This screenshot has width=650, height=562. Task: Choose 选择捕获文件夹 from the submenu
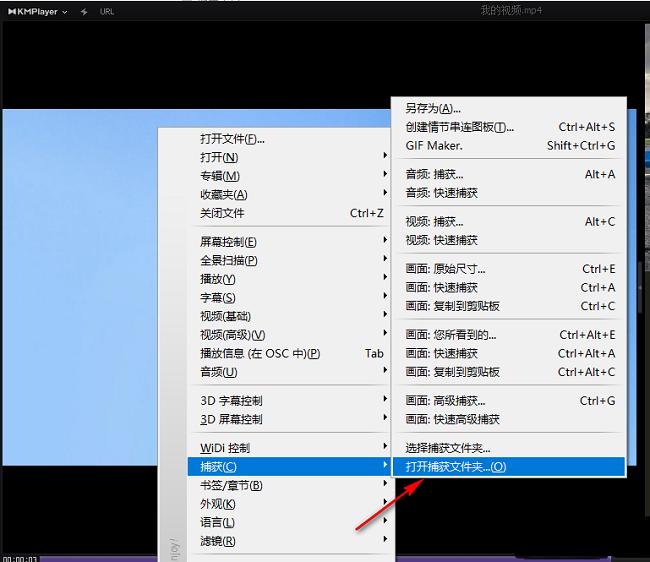click(448, 448)
